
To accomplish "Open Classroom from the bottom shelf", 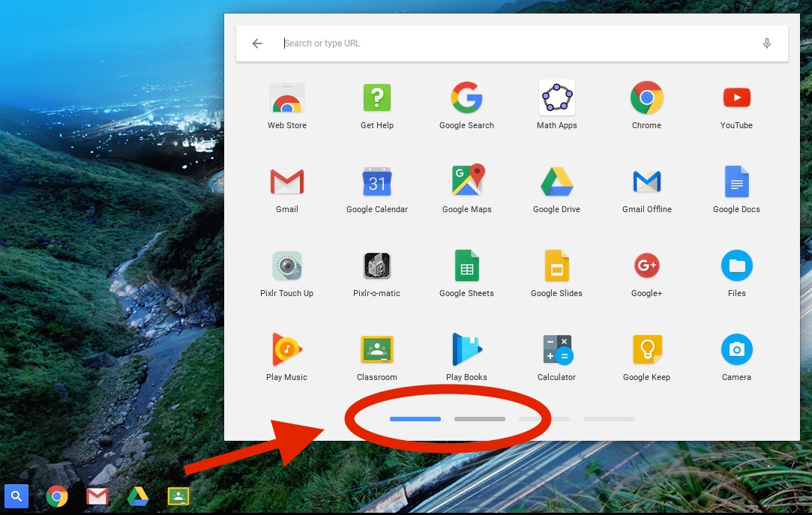I will pos(178,496).
